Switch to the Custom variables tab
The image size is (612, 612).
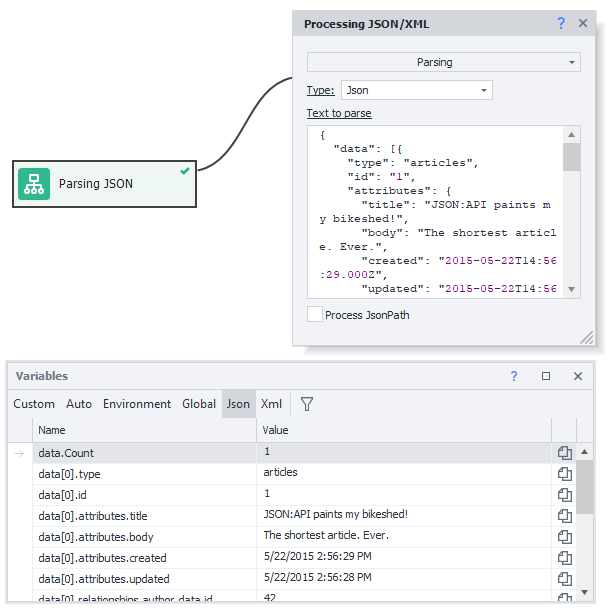34,404
